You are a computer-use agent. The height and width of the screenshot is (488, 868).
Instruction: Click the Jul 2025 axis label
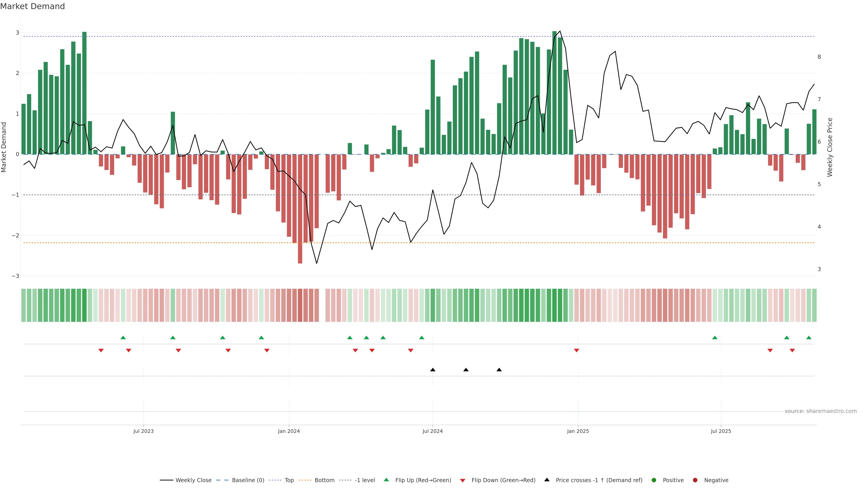[x=721, y=431]
